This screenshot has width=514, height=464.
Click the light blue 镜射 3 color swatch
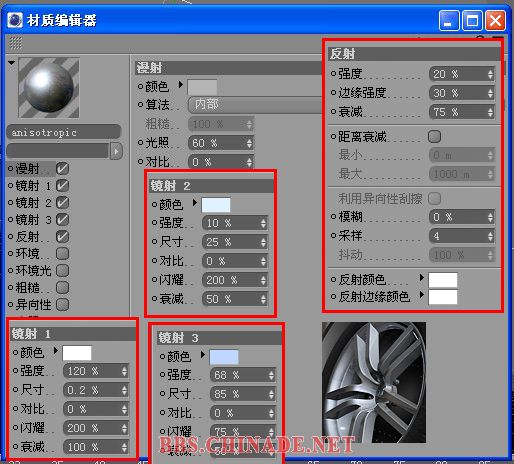tap(224, 357)
